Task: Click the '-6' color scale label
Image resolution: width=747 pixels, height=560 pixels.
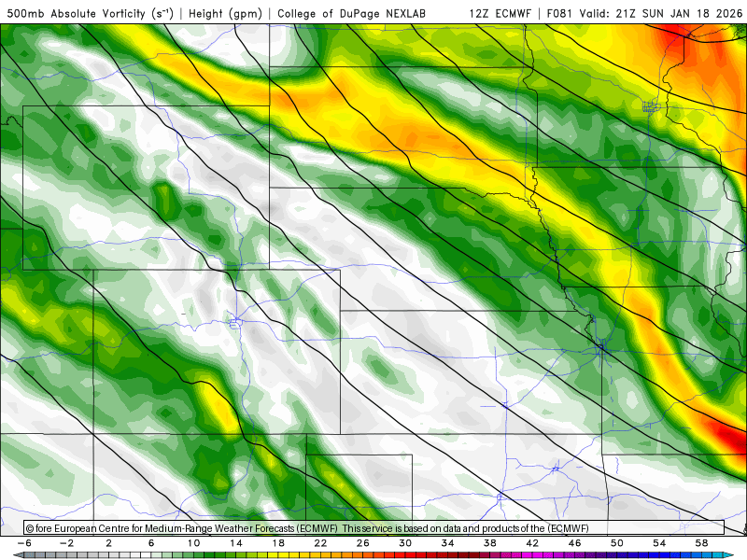Action: 24,543
